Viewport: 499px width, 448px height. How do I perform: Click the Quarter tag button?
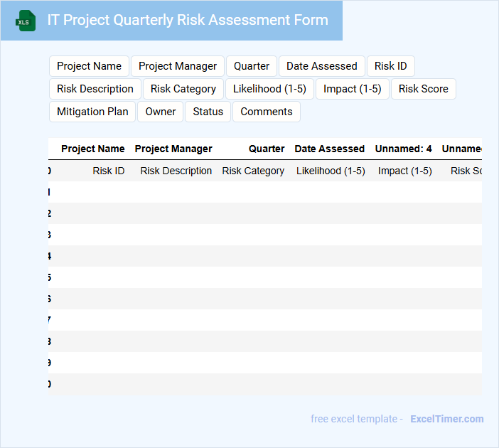coord(252,66)
